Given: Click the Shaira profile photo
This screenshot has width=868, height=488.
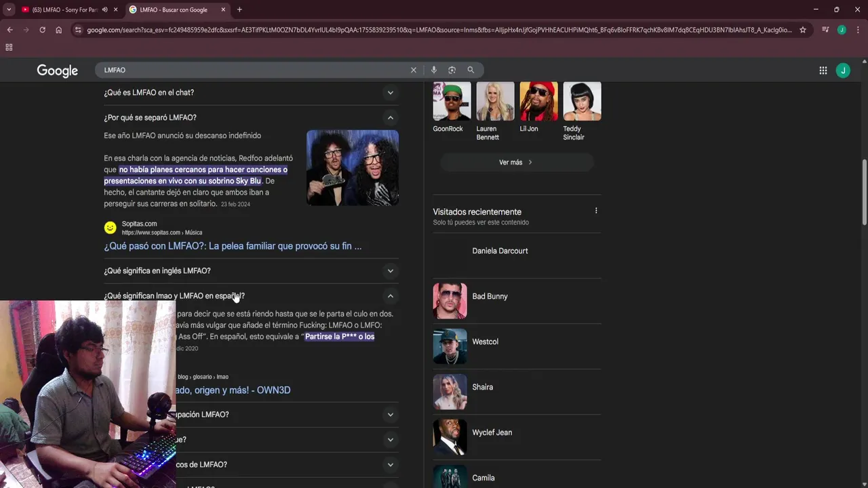Looking at the screenshot, I should pos(450,392).
